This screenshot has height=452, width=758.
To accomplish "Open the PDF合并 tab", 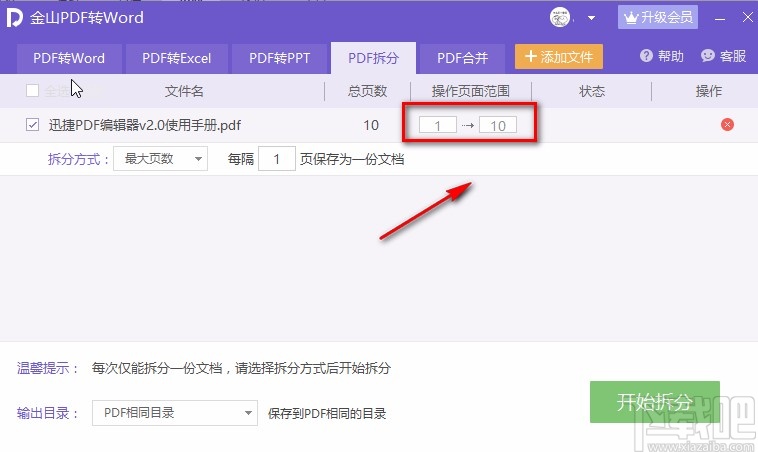I will pos(462,58).
